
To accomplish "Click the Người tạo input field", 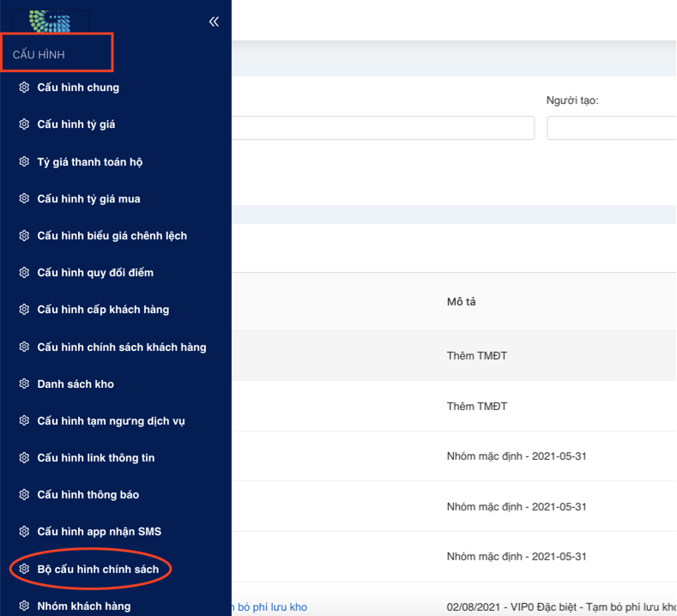I will tap(611, 129).
